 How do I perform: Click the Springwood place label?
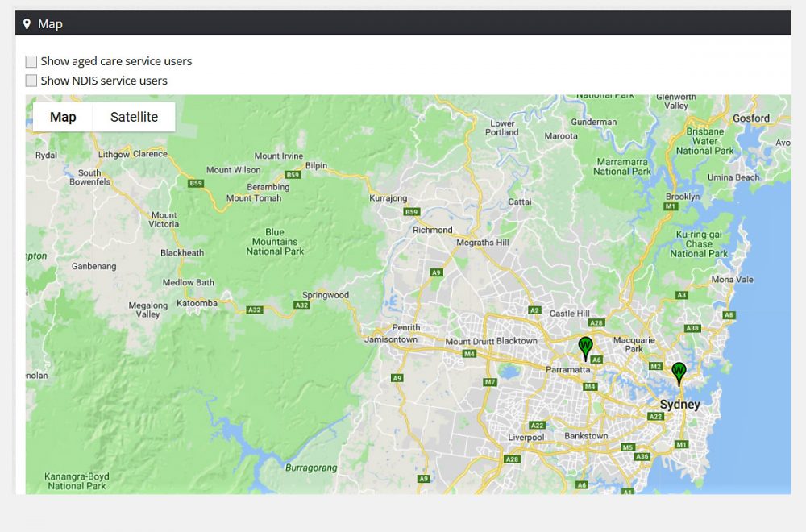[326, 295]
